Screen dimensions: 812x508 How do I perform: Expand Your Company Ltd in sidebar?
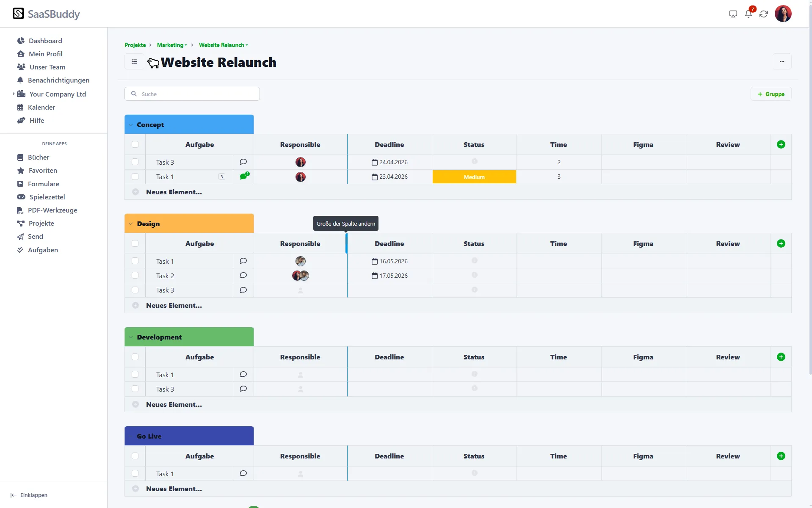point(14,94)
